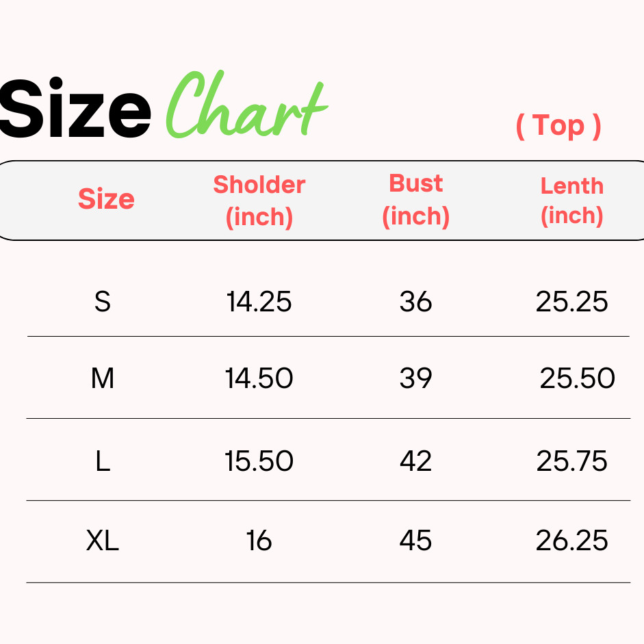Select the XL shoulder value 16
The height and width of the screenshot is (644, 644).
coord(259,541)
